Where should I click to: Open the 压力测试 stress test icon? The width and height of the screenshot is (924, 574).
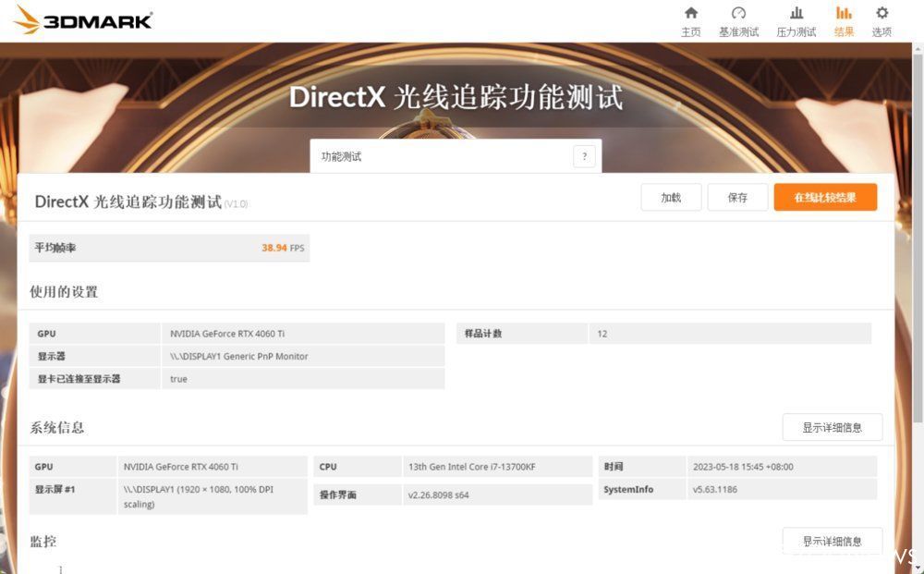796,13
